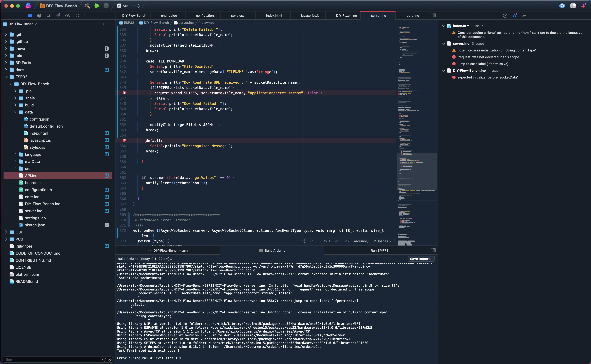
Task: Click the Save Report button
Action: [421, 259]
